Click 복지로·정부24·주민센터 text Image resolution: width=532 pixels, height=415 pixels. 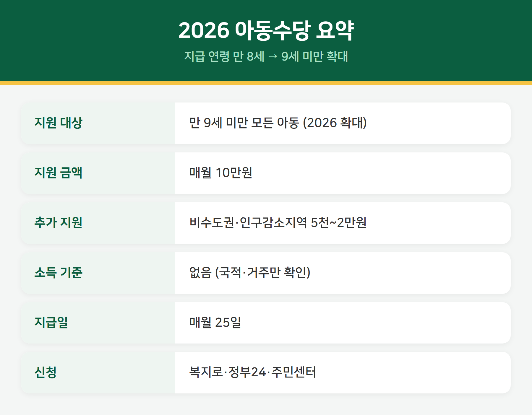point(253,372)
